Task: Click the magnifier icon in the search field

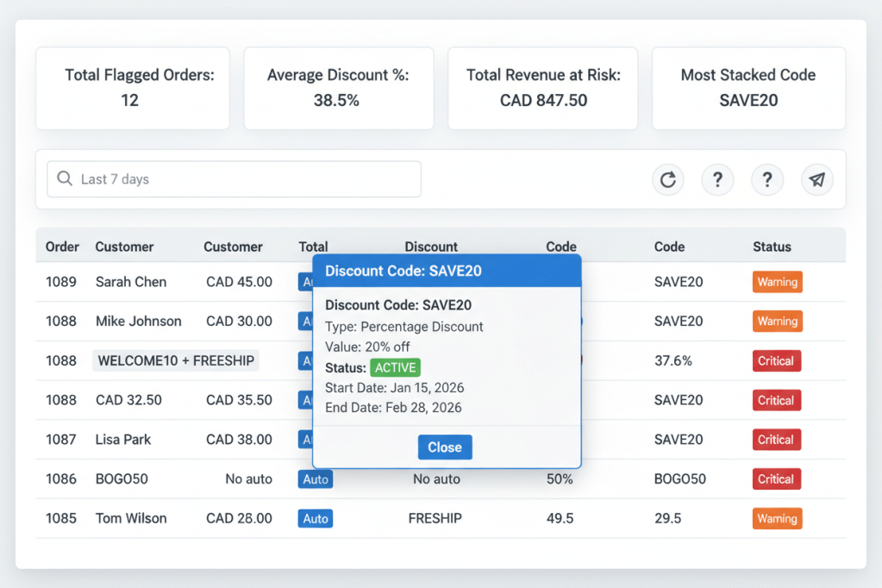Action: pyautogui.click(x=64, y=179)
